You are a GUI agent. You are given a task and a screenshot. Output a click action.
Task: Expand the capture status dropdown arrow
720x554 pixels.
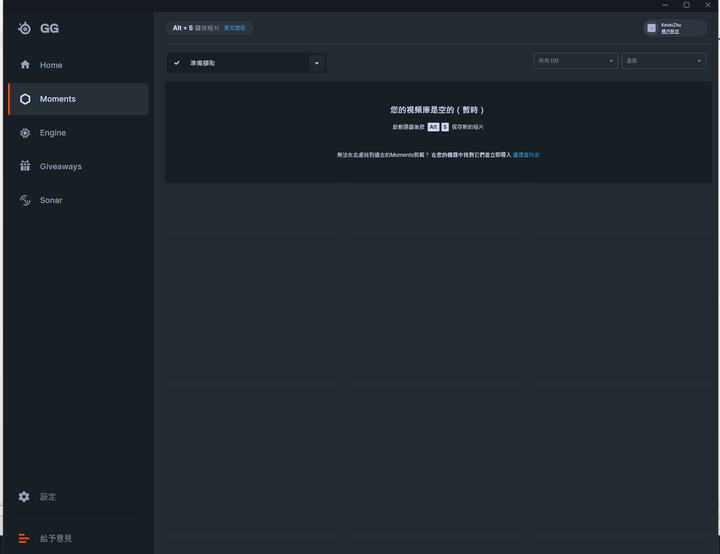click(x=317, y=63)
